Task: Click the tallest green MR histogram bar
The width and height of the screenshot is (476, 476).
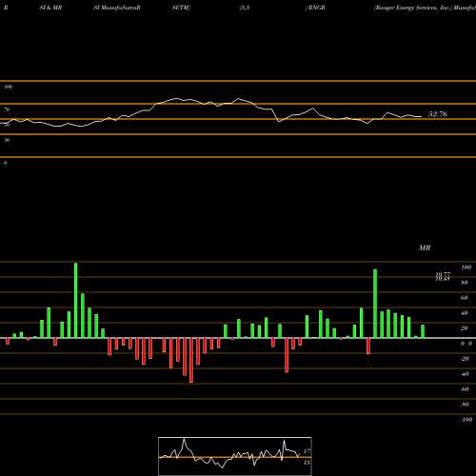Action: [x=75, y=300]
